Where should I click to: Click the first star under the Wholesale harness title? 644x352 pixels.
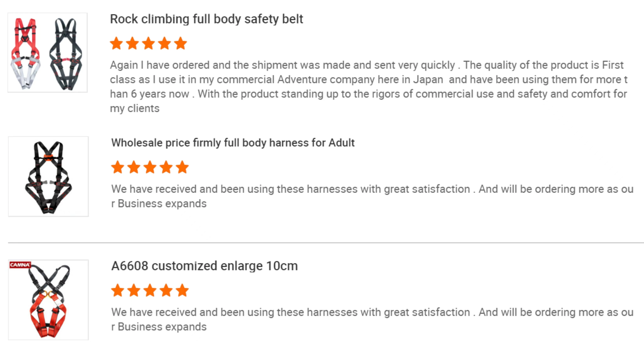coord(117,167)
